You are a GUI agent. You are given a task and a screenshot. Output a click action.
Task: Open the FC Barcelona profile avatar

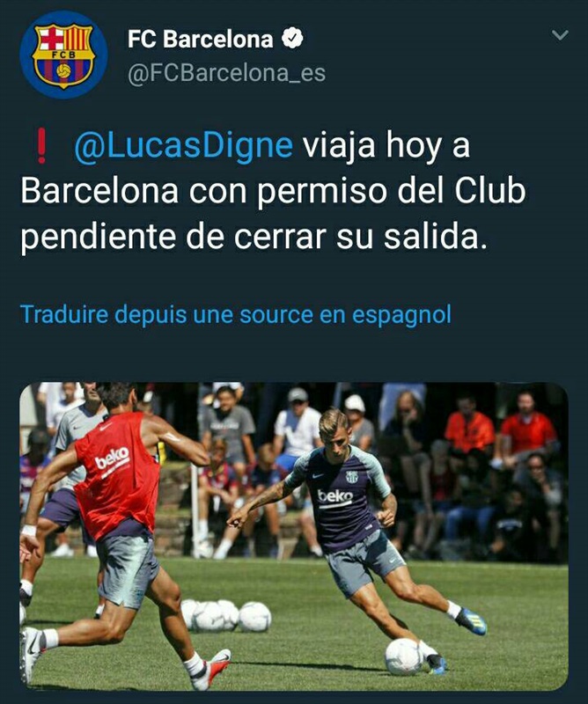[63, 55]
